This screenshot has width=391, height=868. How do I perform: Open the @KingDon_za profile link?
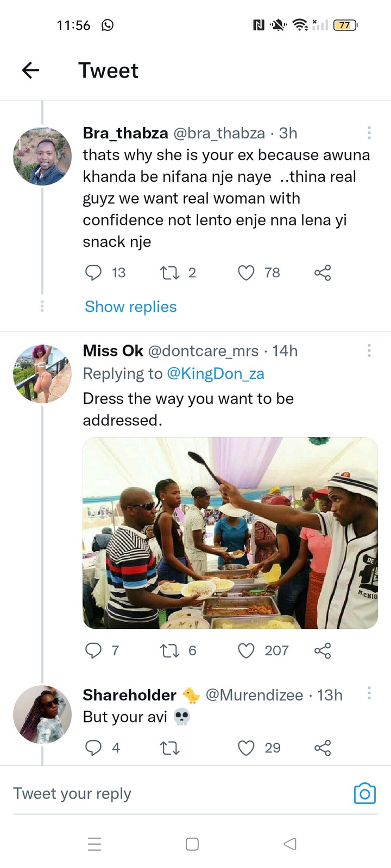[x=216, y=374]
